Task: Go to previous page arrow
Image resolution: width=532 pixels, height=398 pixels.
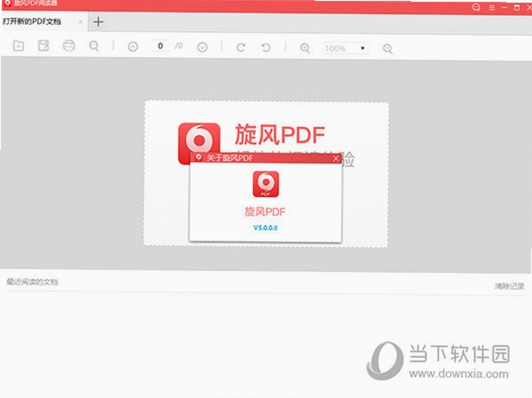Action: 133,47
